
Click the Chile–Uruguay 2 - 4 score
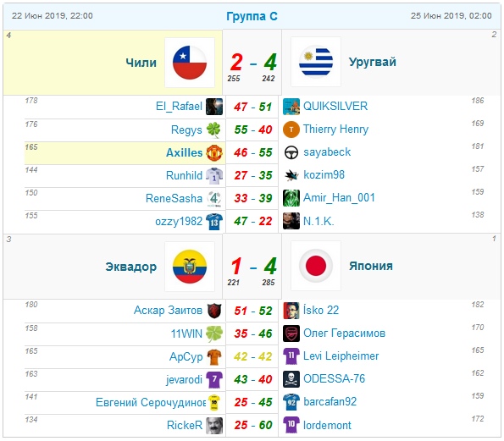point(253,62)
